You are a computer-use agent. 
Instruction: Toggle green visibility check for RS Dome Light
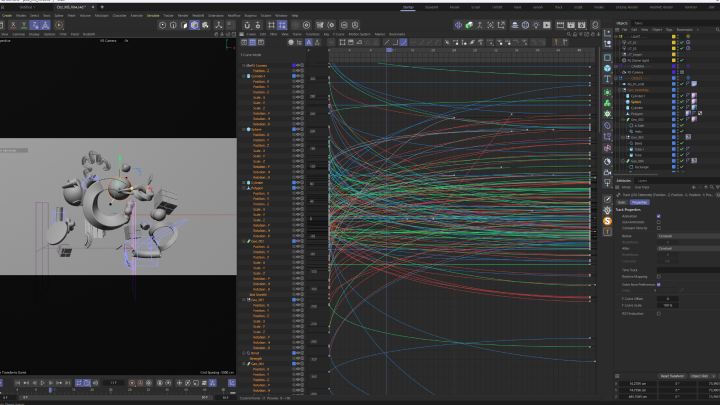pyautogui.click(x=682, y=60)
